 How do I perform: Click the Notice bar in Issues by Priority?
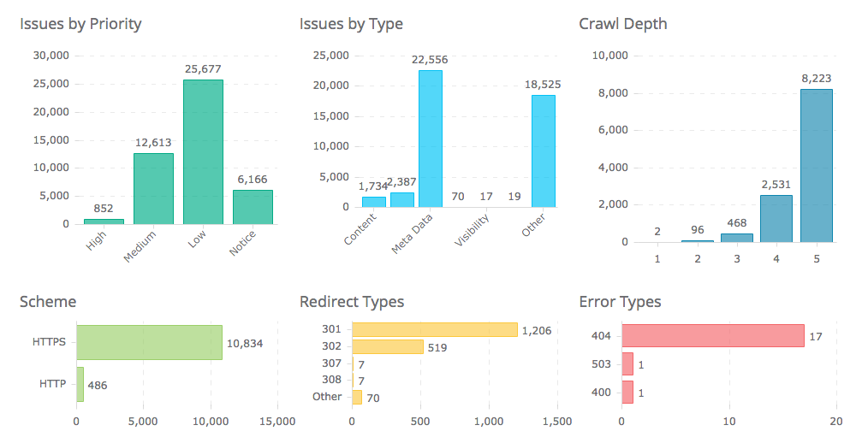point(253,207)
